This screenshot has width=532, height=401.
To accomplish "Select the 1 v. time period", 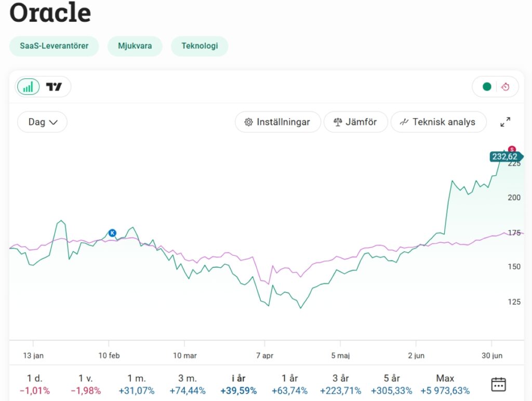I will (86, 384).
